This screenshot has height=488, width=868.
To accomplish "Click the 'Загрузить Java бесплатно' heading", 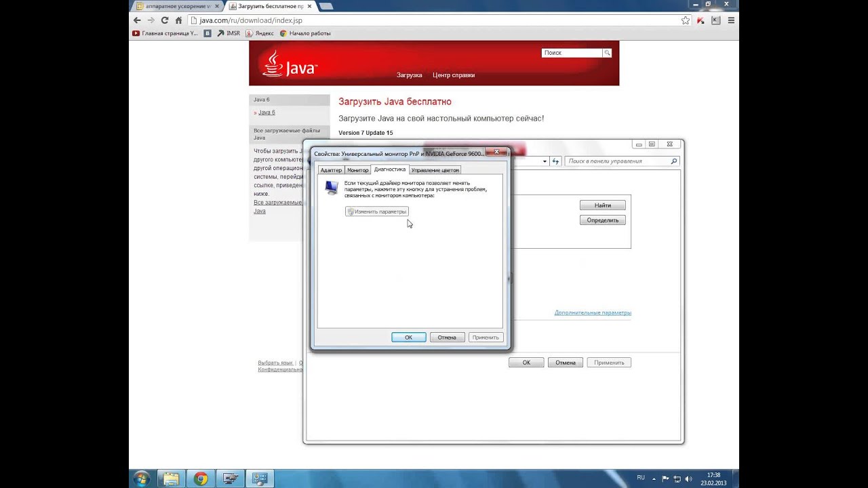I will pos(395,102).
